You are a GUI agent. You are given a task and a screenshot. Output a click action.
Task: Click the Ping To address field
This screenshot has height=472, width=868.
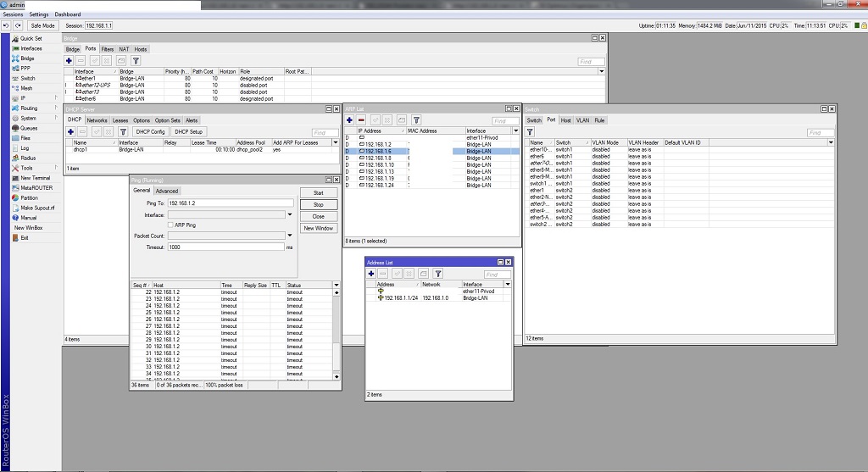tap(231, 203)
